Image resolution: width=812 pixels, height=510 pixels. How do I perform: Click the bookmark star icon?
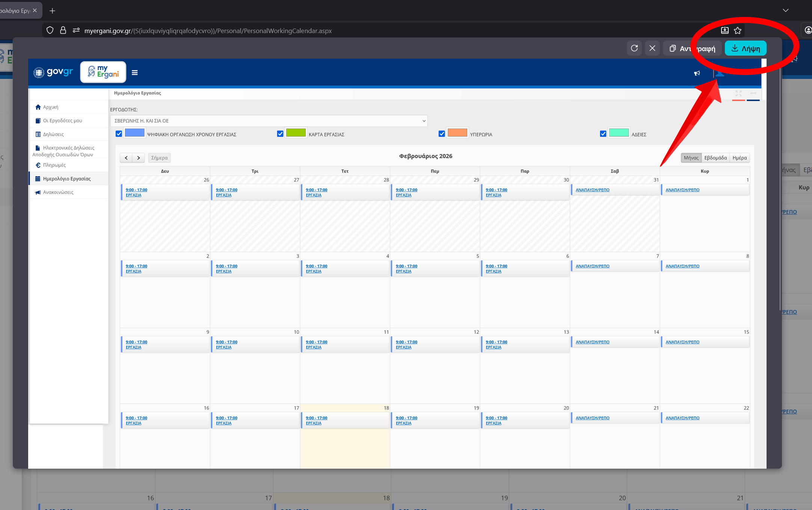coord(738,30)
